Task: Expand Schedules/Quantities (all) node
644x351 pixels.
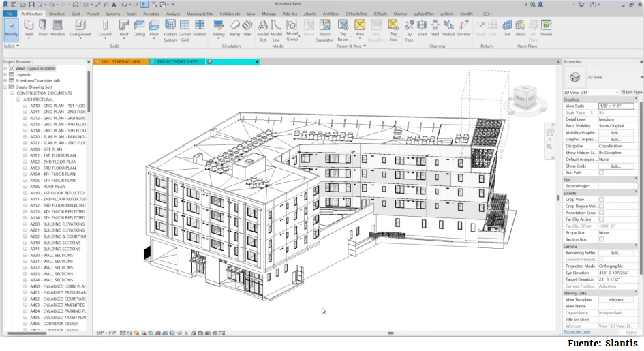Action: 5,81
